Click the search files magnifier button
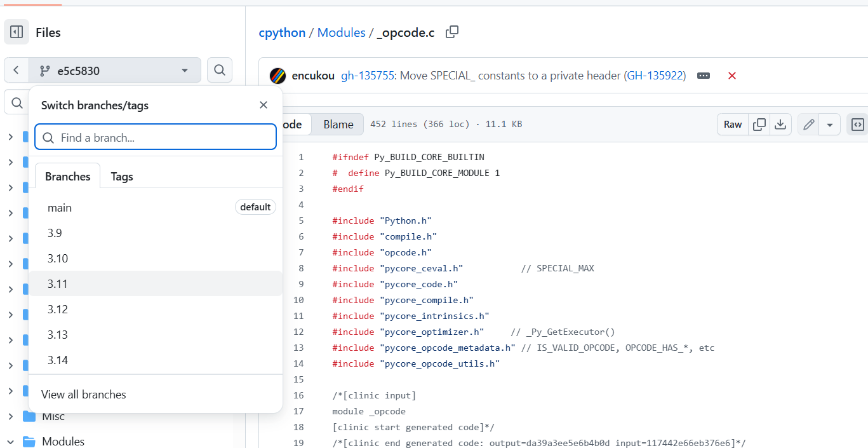This screenshot has width=868, height=448. tap(220, 71)
